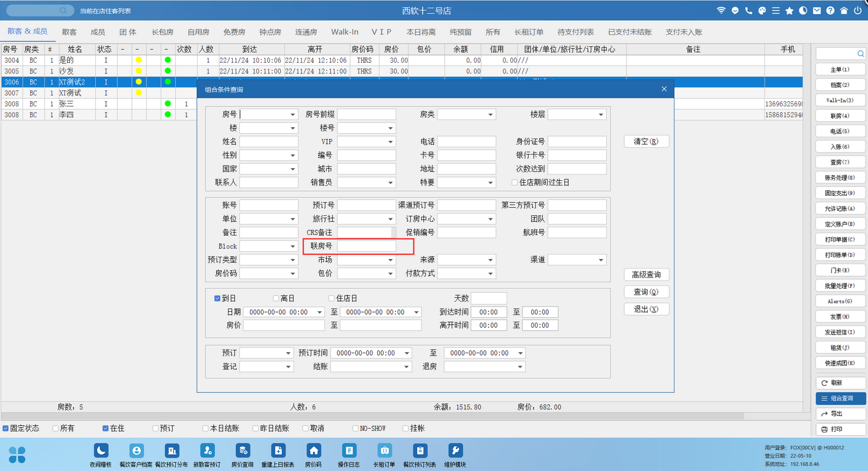Open the 本日将离 tab

coord(421,32)
